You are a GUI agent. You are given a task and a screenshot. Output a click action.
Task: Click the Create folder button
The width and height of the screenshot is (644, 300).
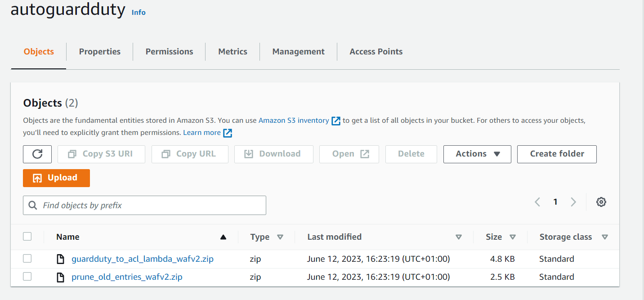point(557,154)
